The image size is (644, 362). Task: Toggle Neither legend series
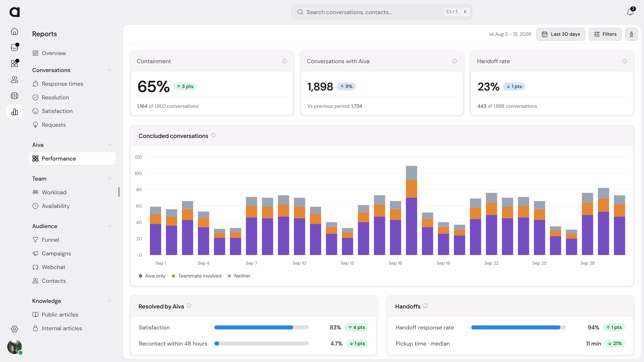(x=239, y=276)
